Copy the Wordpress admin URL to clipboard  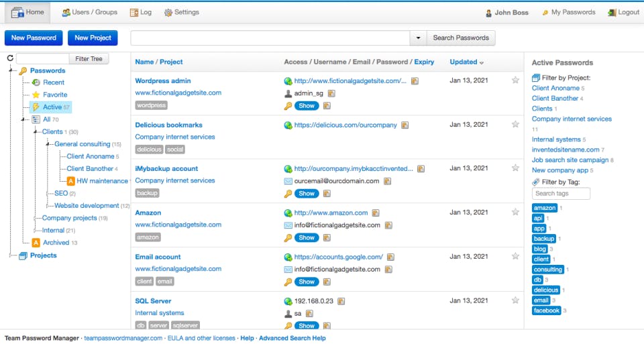415,81
